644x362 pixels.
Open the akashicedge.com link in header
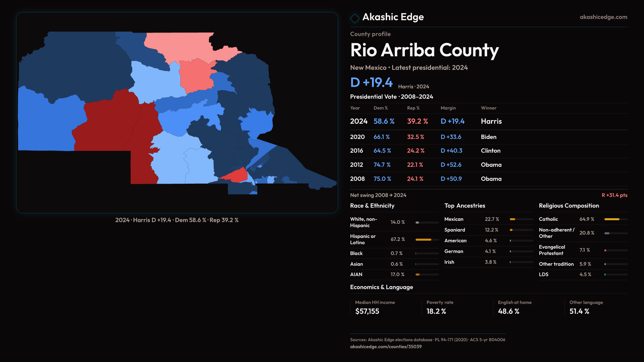pos(603,17)
